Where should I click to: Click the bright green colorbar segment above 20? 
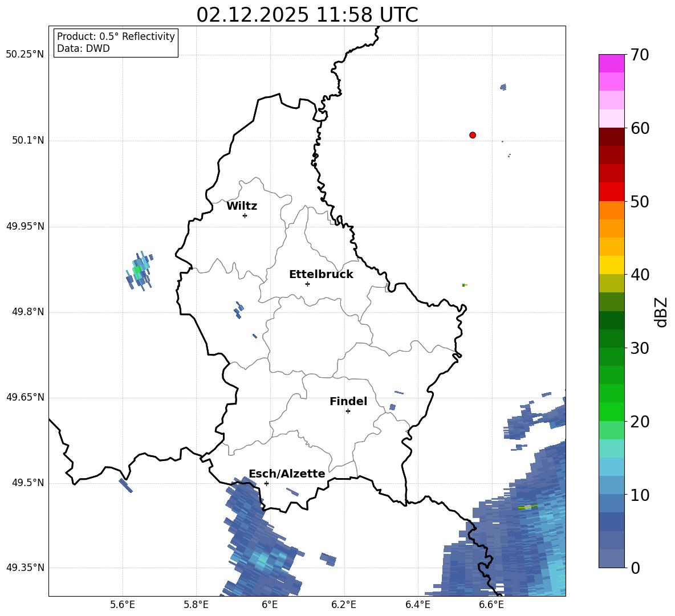click(x=611, y=411)
